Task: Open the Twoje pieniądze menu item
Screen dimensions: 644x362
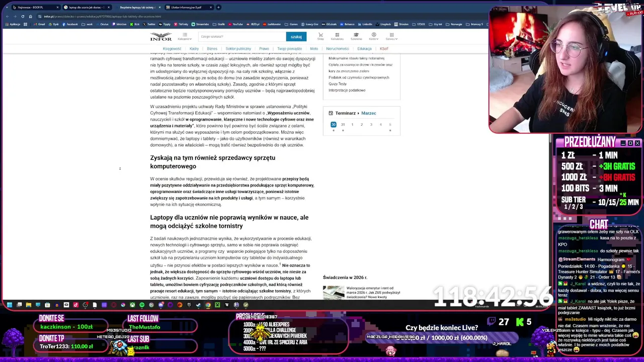Action: [x=290, y=49]
